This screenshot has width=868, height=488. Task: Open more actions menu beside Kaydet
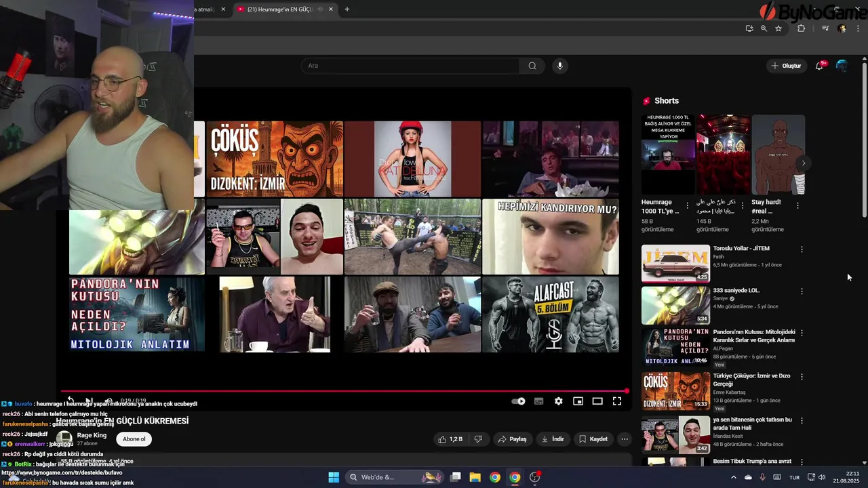(625, 439)
